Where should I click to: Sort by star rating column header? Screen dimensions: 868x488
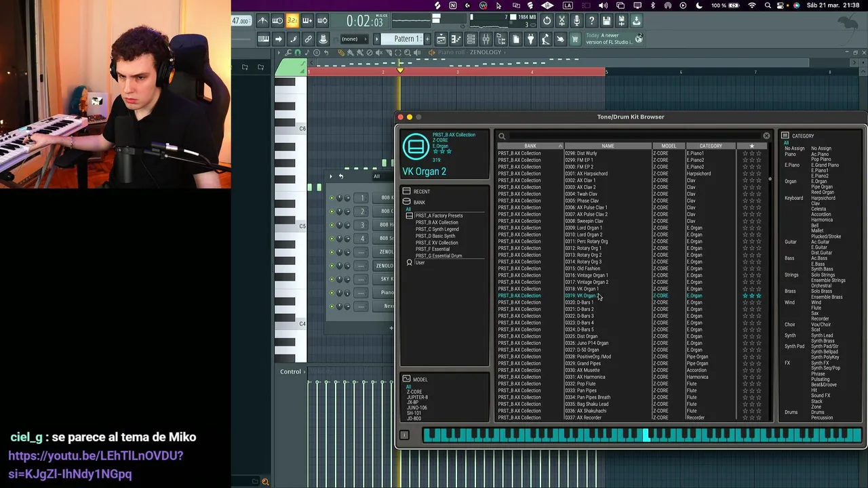click(x=751, y=146)
